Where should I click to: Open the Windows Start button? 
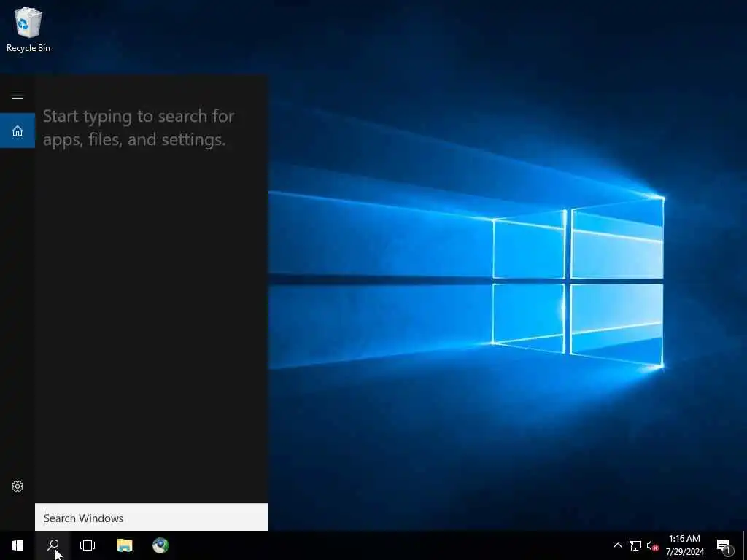18,545
